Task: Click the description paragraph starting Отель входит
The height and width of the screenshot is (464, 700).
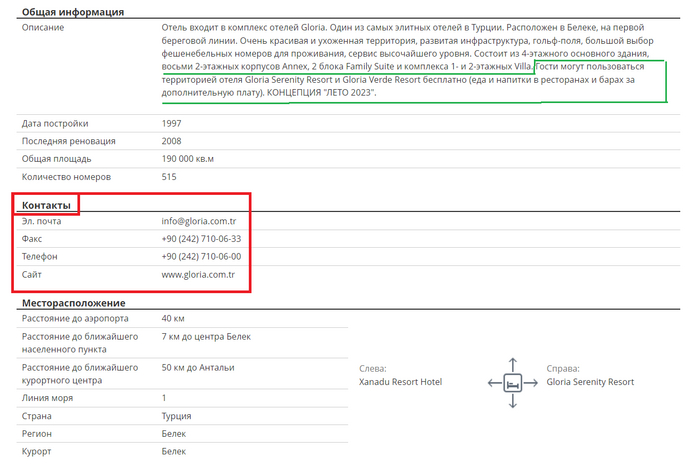Action: pos(408,60)
